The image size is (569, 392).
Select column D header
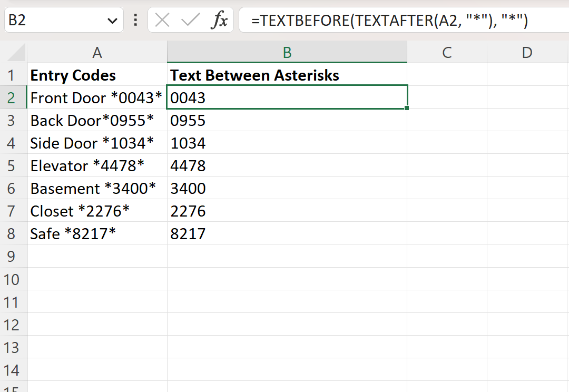(x=527, y=53)
